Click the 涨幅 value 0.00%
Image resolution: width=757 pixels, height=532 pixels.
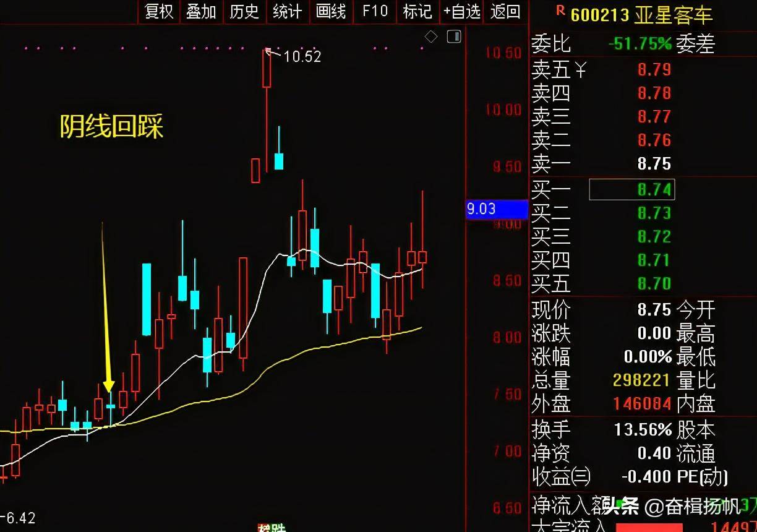pos(648,357)
